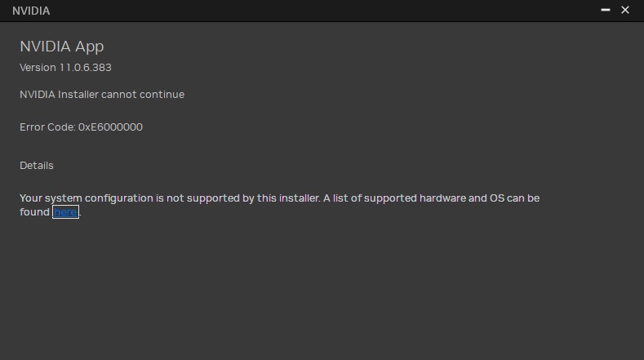This screenshot has height=360, width=644.
Task: Click the word "Version" under the heading
Action: (x=38, y=67)
